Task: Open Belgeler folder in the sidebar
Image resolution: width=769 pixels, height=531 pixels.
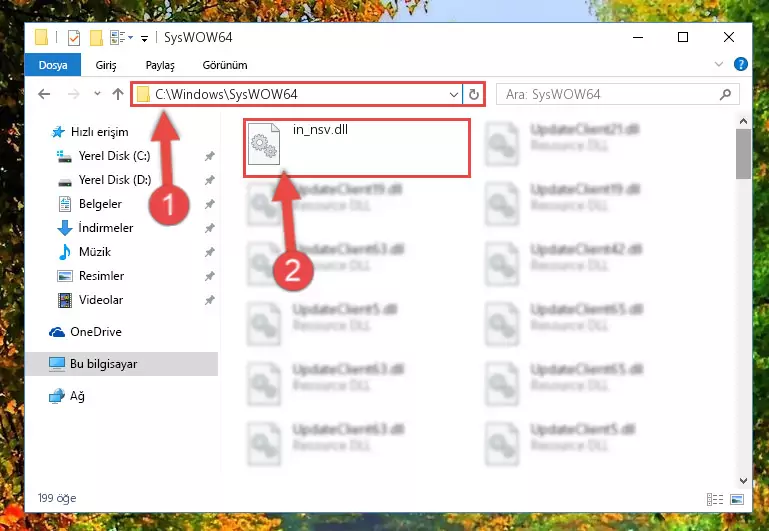Action: coord(100,204)
